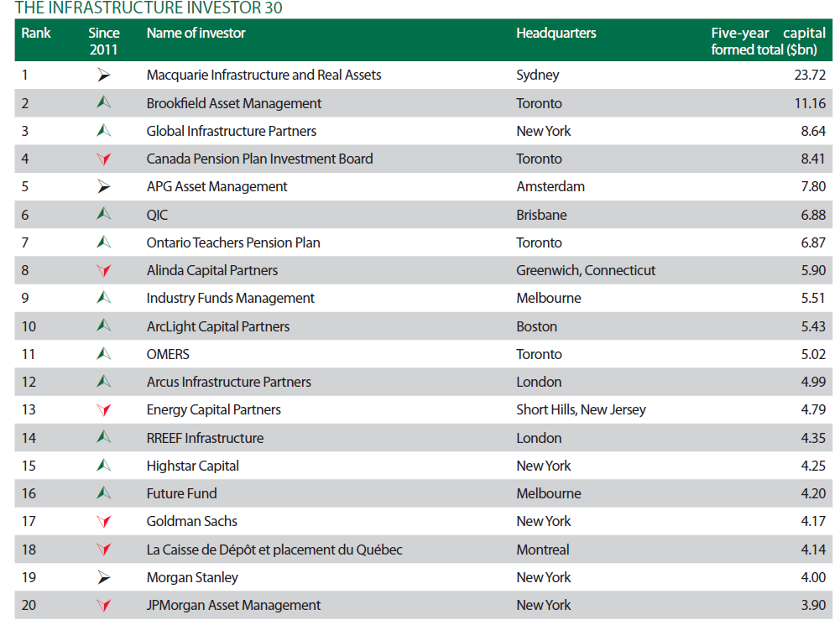The image size is (840, 620).
Task: Select Ontario Teachers Pension Plan name
Action: coord(233,243)
